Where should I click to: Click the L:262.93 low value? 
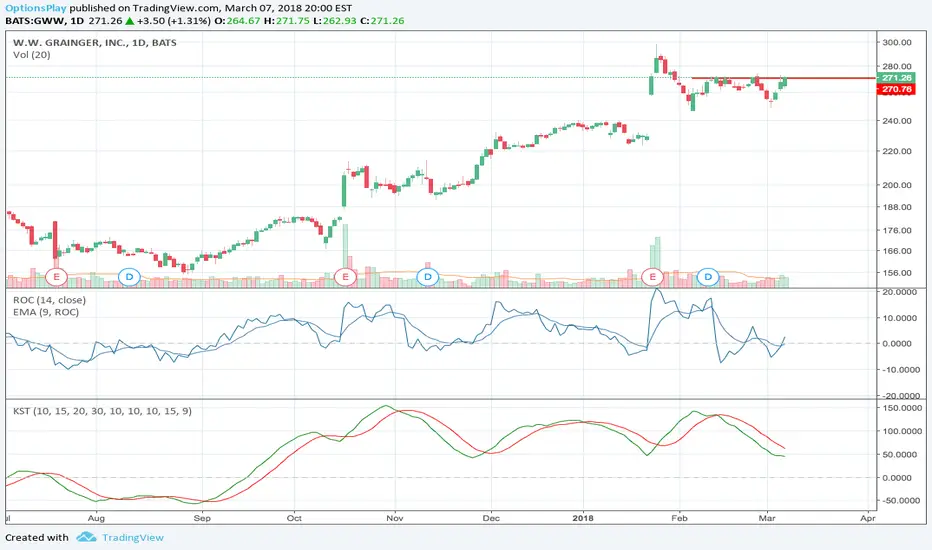tap(335, 21)
